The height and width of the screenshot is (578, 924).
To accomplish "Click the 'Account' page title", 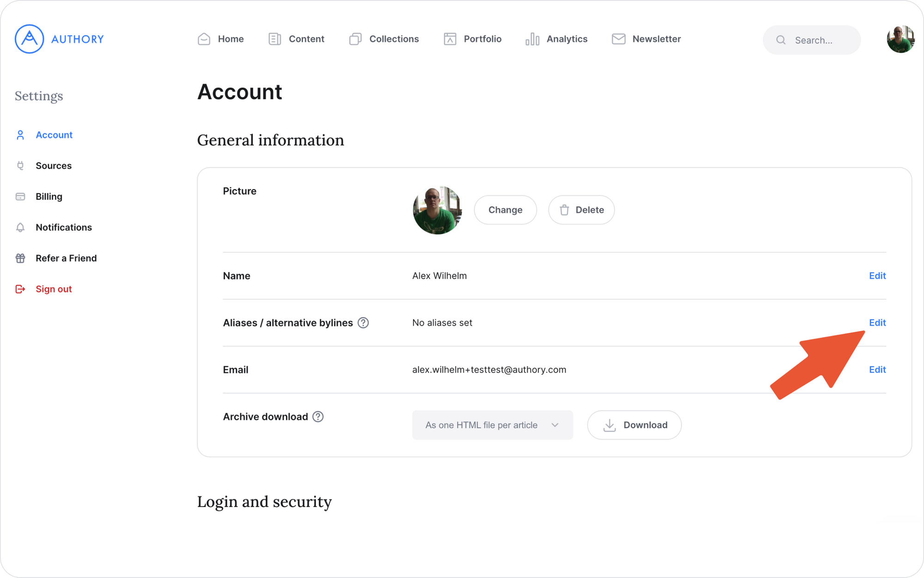I will (240, 92).
